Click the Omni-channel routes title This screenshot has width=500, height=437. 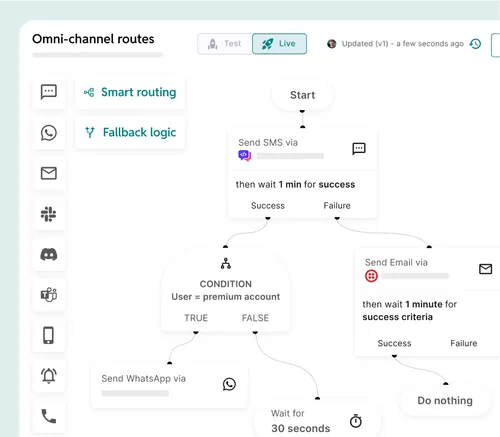coord(93,39)
